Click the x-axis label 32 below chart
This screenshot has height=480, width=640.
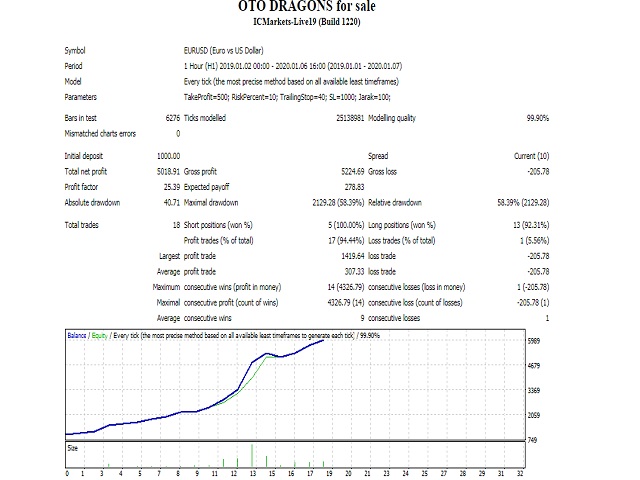520,473
